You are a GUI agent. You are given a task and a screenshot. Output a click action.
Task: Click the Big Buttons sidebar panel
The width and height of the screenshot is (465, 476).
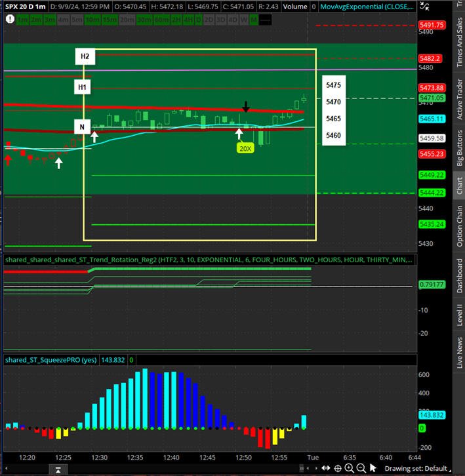point(460,148)
